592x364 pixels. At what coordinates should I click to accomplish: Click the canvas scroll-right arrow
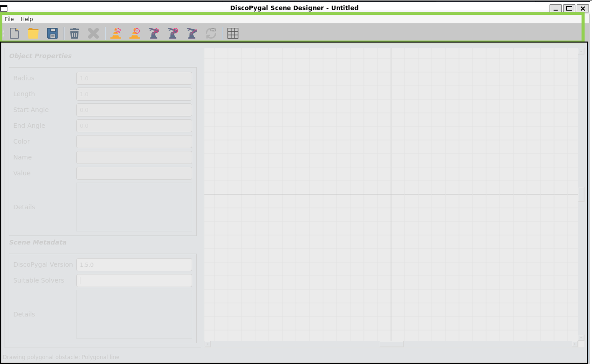(575, 344)
